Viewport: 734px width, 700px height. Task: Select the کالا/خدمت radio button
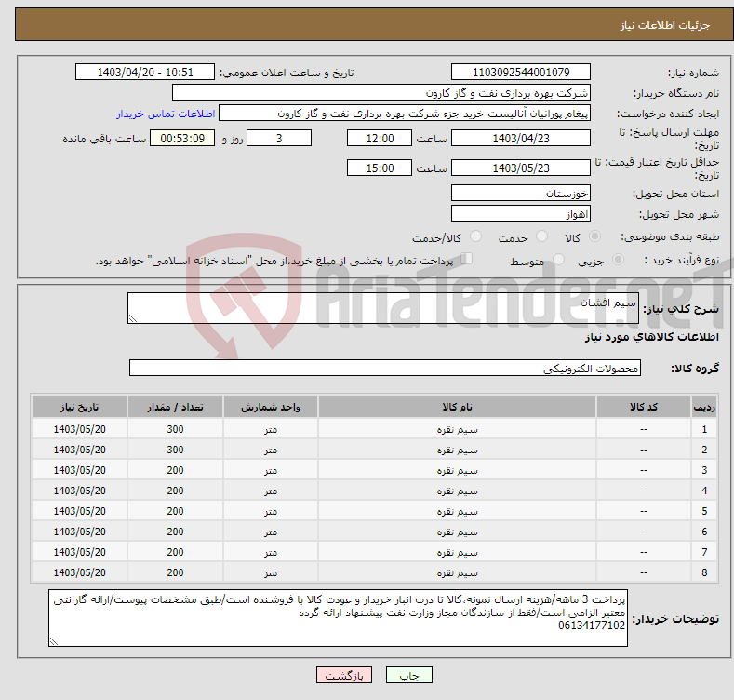pos(475,236)
